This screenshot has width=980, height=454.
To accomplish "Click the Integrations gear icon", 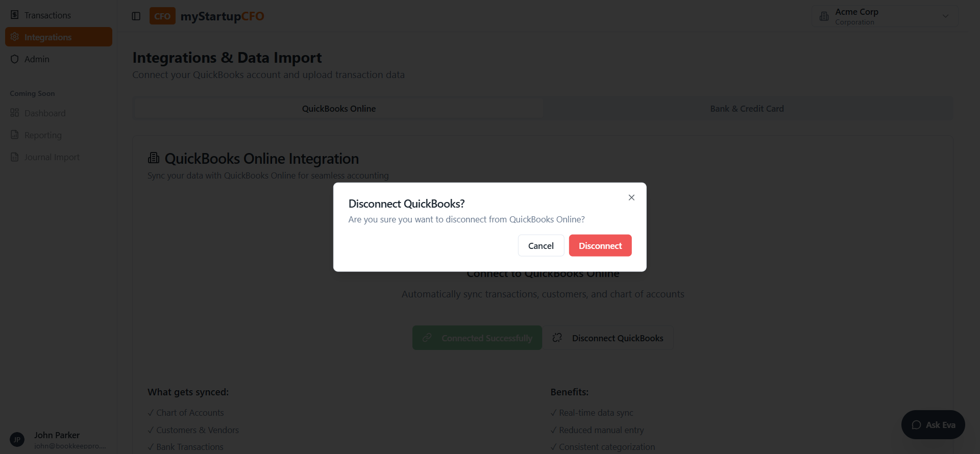I will tap(15, 37).
